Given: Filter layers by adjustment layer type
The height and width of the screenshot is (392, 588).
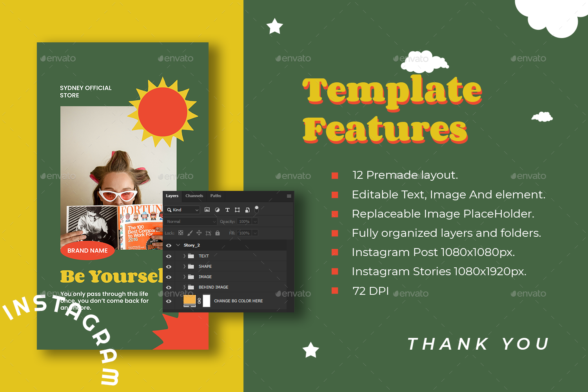Looking at the screenshot, I should click(217, 210).
